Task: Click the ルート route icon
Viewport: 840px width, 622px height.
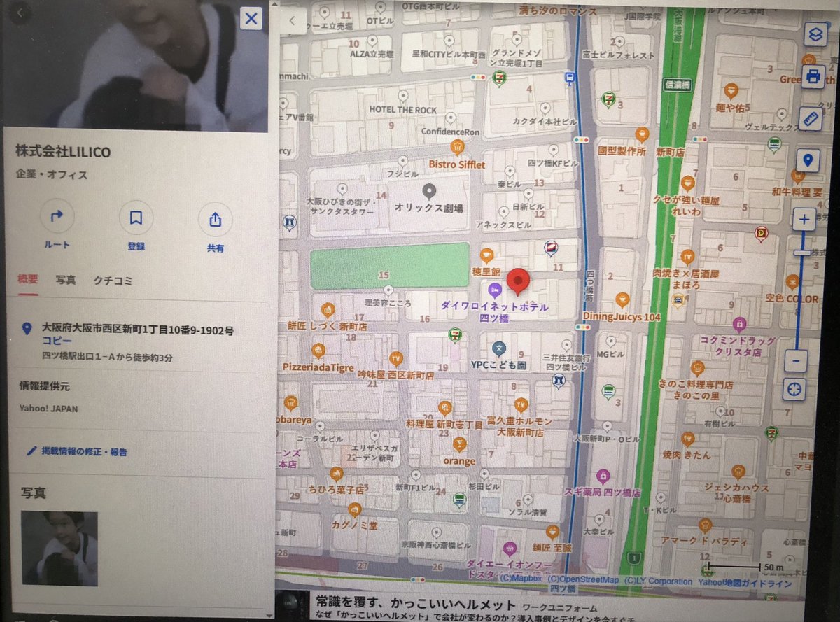Action: tap(57, 217)
